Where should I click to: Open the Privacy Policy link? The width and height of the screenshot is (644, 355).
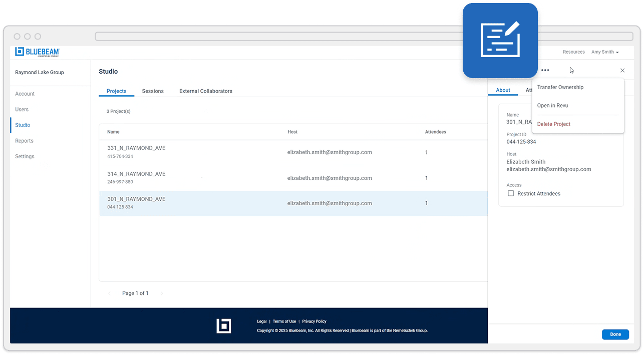[314, 321]
